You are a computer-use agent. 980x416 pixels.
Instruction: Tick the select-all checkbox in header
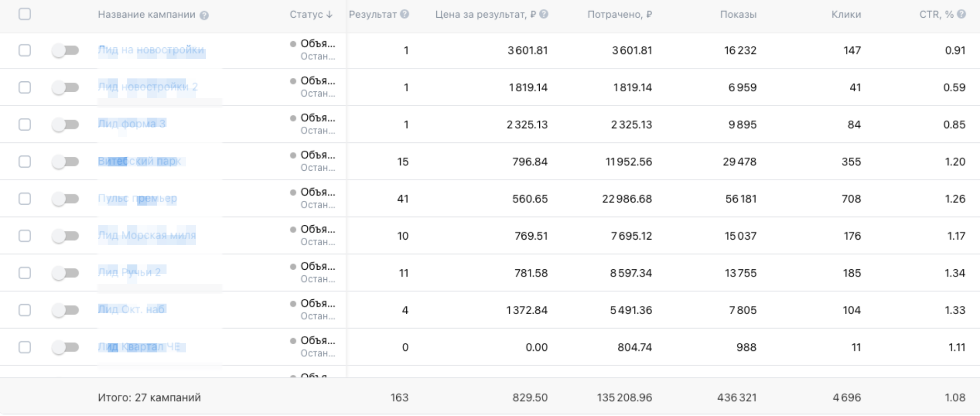point(25,14)
